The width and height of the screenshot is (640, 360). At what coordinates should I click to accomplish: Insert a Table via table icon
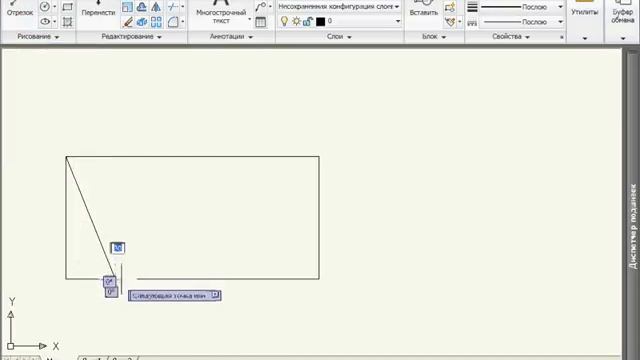(260, 22)
